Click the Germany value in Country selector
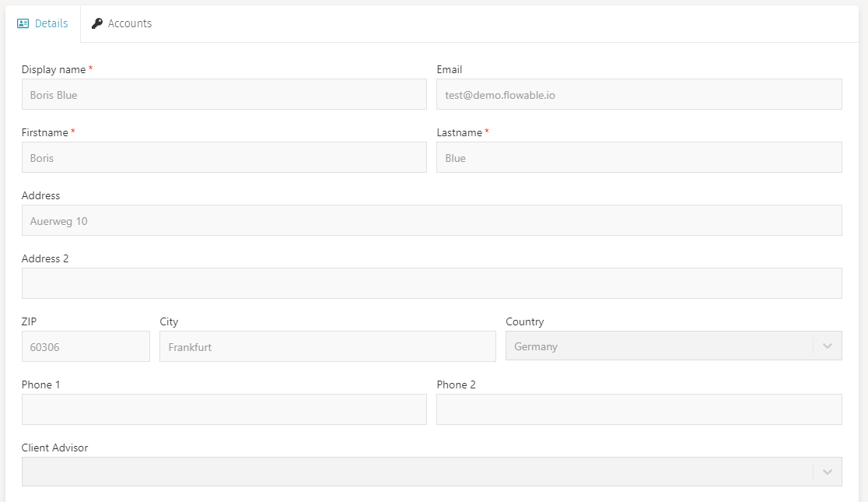Viewport: 868px width, 502px height. click(536, 346)
